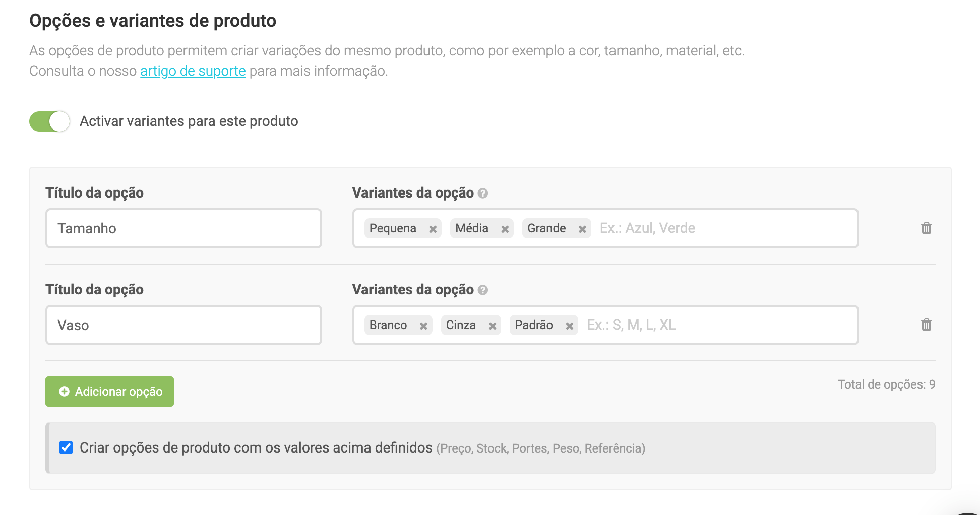
Task: Open the artigo de suporte link
Action: (x=193, y=71)
